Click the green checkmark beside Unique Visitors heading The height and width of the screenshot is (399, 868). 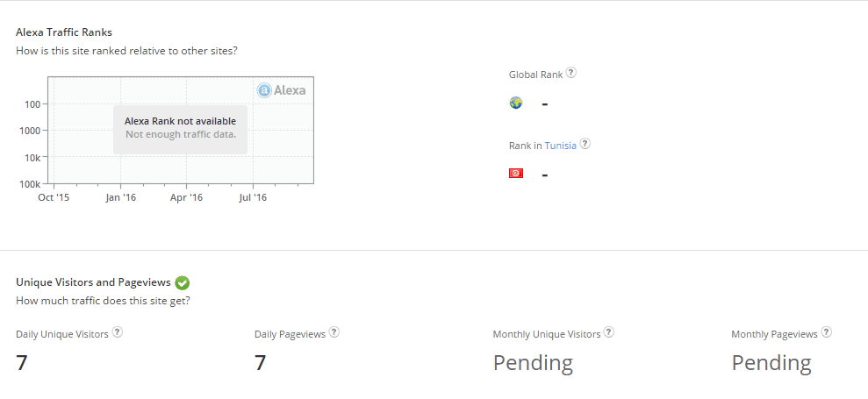tap(183, 282)
